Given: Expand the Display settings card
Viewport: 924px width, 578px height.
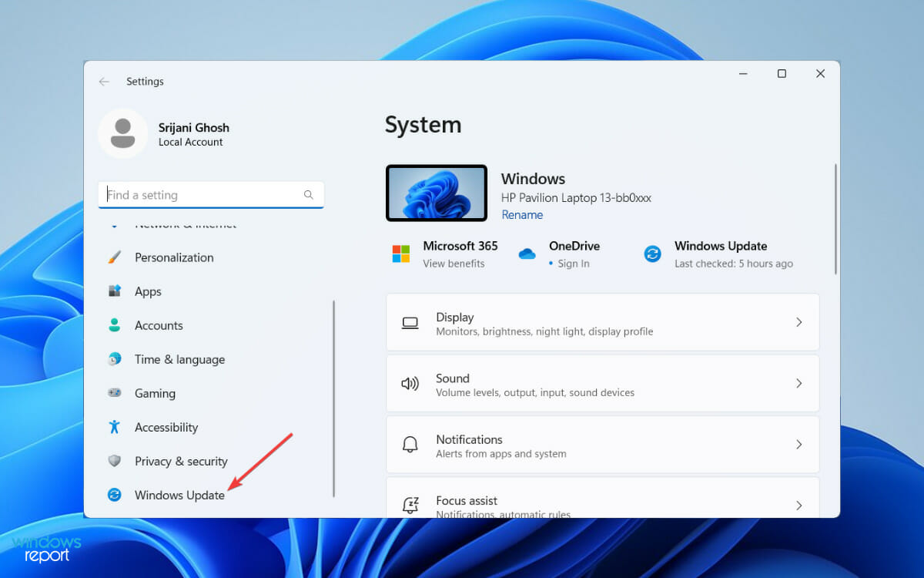Looking at the screenshot, I should [798, 322].
